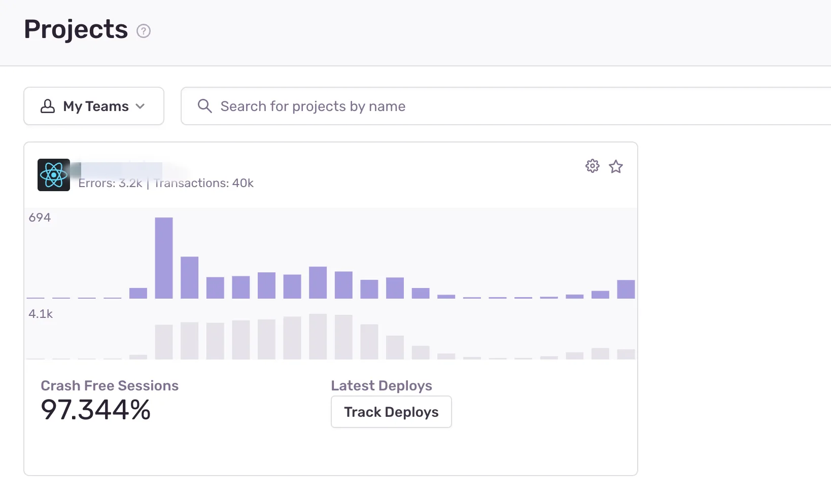Click the Transactions: 40k stat text
Screen dimensions: 831x504
coord(203,183)
